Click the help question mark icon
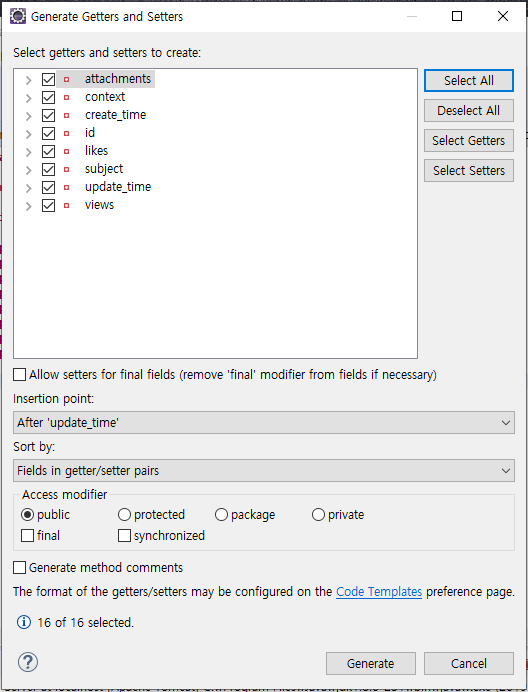The width and height of the screenshot is (528, 692). coord(28,662)
